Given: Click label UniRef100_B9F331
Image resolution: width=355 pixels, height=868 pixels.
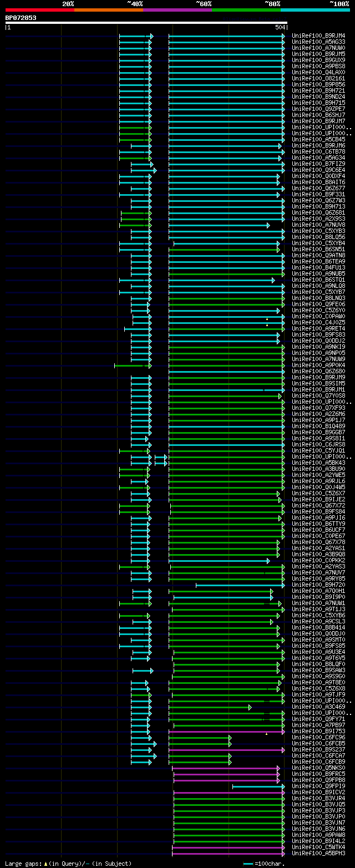Looking at the screenshot, I should click(x=318, y=194).
